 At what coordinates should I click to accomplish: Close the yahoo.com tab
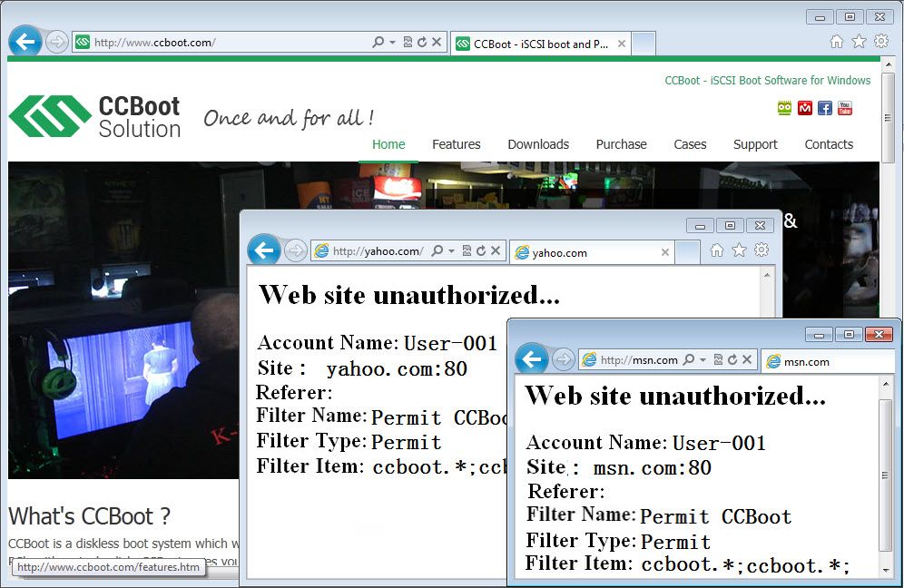click(x=664, y=252)
